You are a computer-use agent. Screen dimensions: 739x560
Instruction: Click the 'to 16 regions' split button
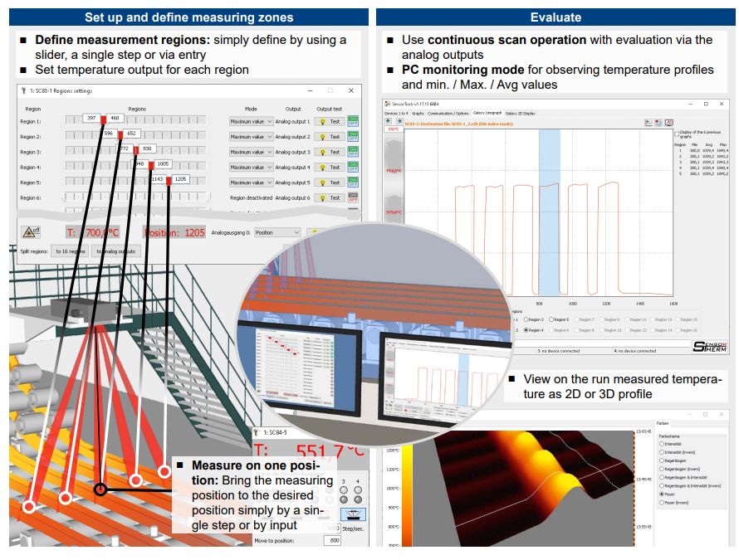coord(71,251)
